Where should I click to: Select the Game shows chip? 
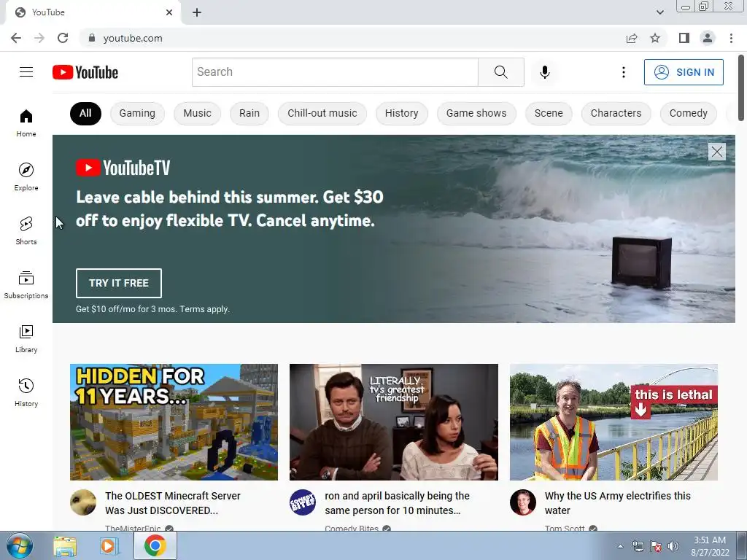tap(476, 113)
